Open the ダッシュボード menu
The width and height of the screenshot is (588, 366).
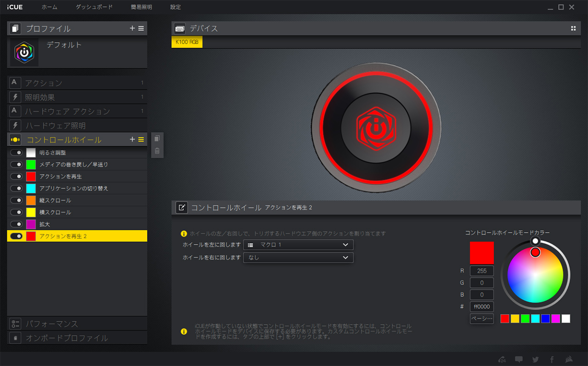tap(94, 7)
